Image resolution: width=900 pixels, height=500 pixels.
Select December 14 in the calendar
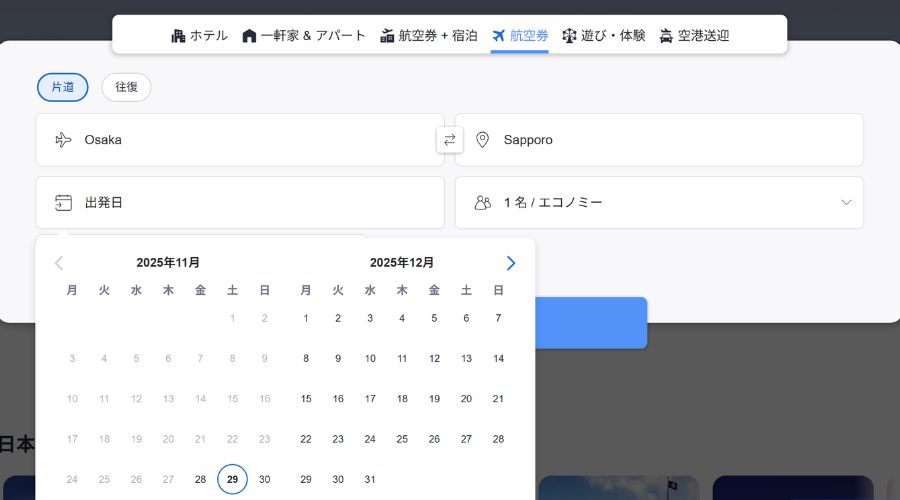(498, 358)
